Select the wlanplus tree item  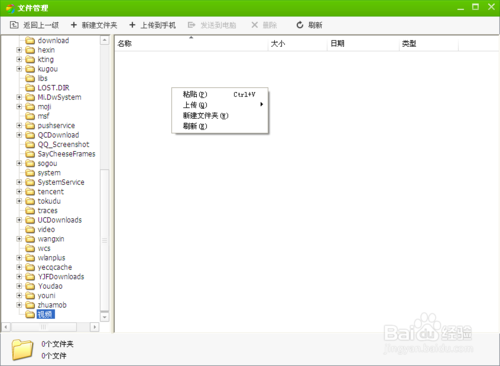[51, 258]
